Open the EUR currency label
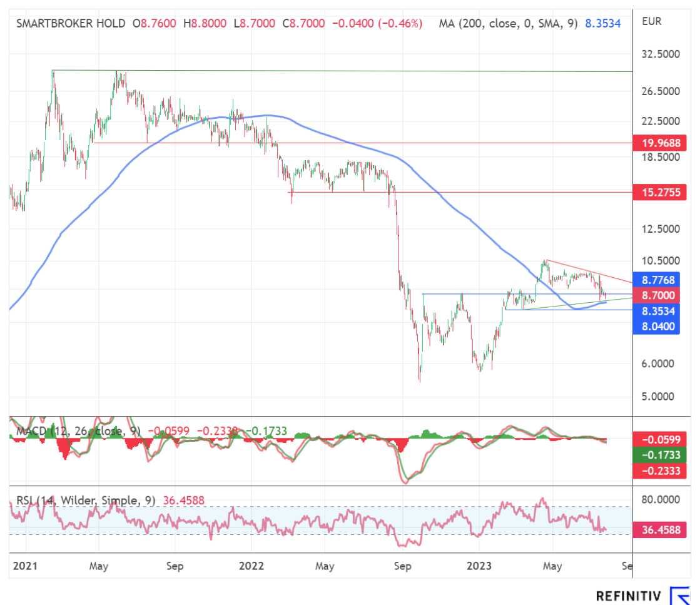The height and width of the screenshot is (605, 700). coord(651,22)
